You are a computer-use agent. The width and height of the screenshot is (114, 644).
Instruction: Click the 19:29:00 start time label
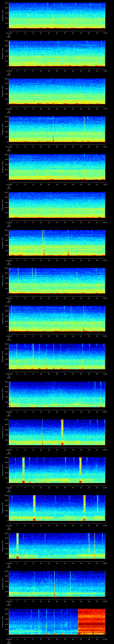click(x=9, y=601)
